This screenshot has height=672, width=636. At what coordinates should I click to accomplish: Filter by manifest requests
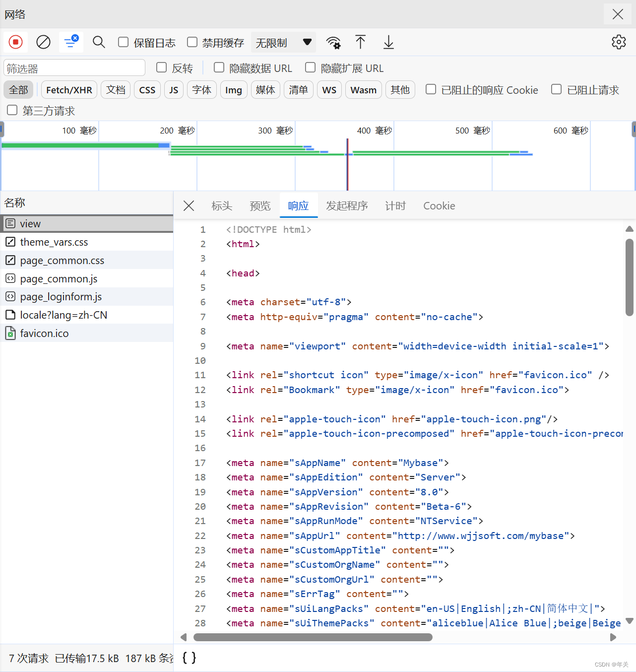(299, 90)
